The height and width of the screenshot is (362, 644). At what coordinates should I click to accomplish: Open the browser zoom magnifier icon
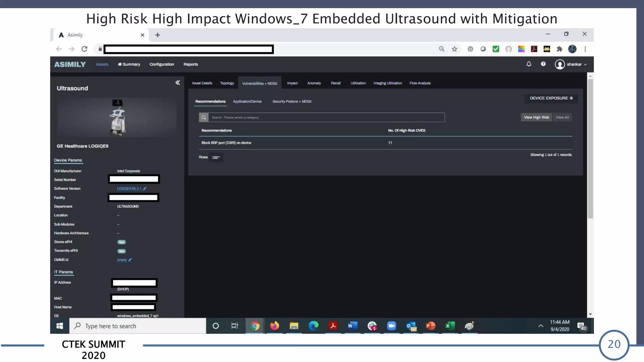coord(442,49)
